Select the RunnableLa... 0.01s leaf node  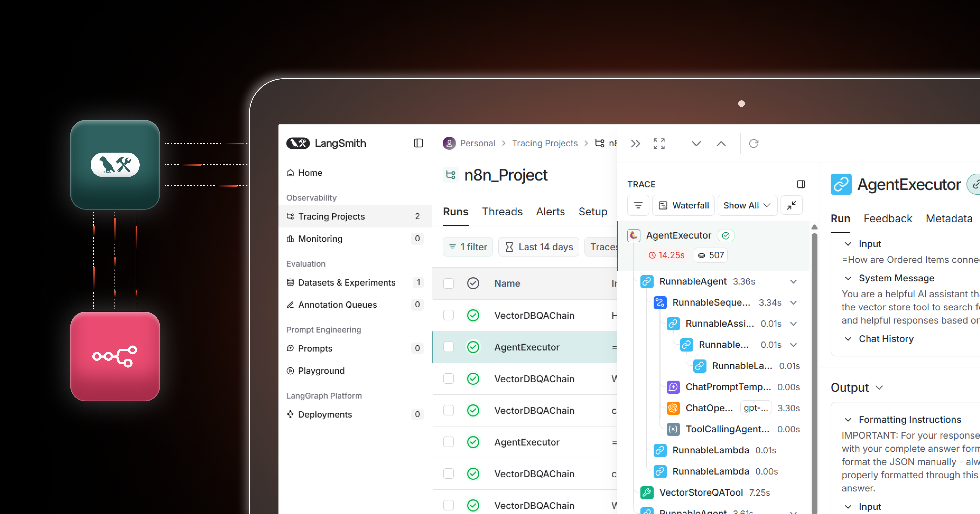click(746, 366)
